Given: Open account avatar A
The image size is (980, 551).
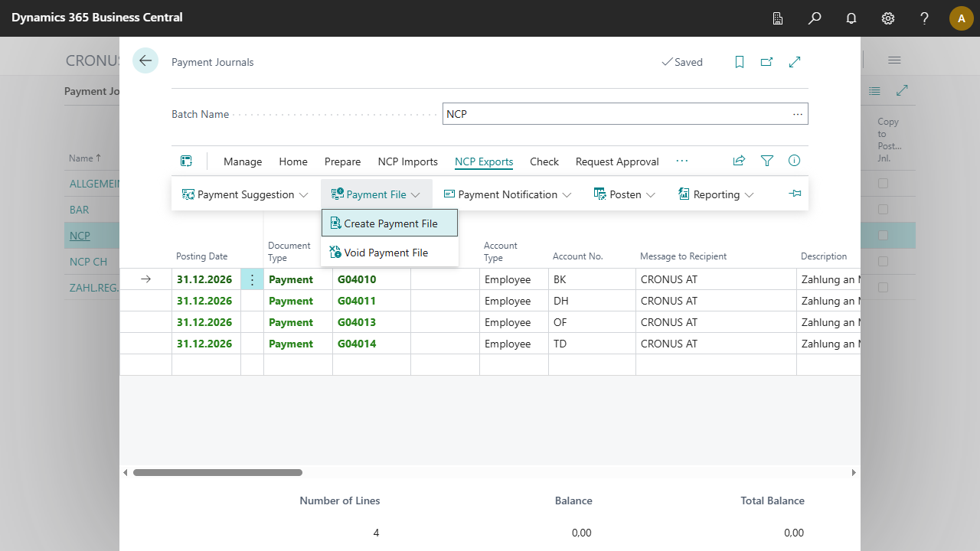Looking at the screenshot, I should (x=962, y=18).
